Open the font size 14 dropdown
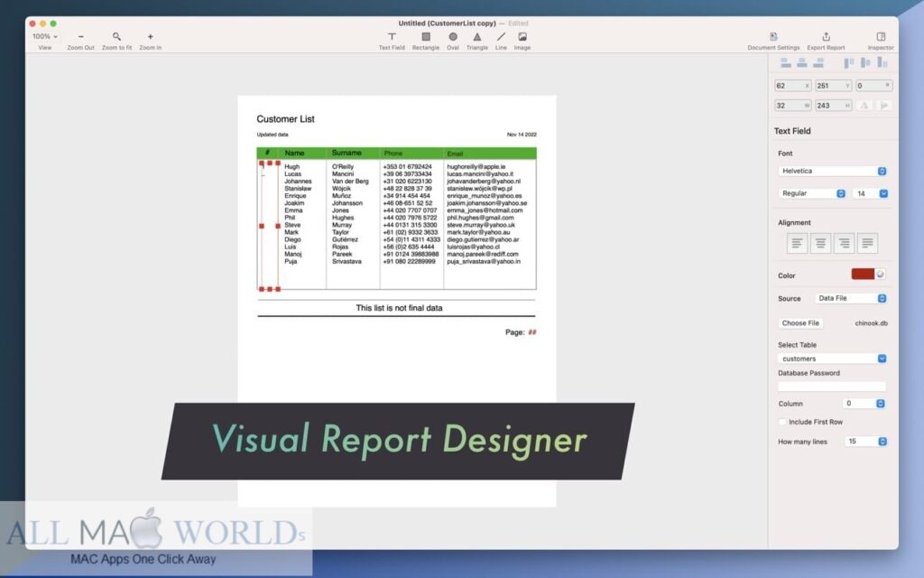924x578 pixels. click(871, 193)
